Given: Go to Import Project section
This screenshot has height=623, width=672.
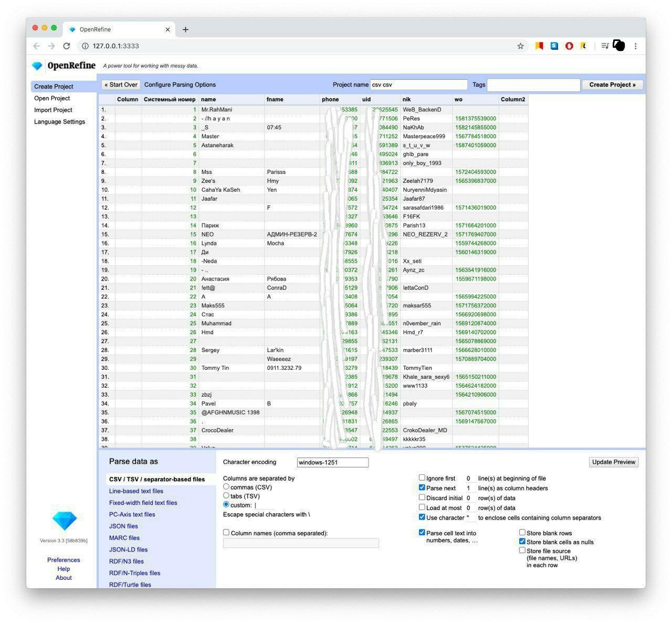Looking at the screenshot, I should click(x=53, y=110).
